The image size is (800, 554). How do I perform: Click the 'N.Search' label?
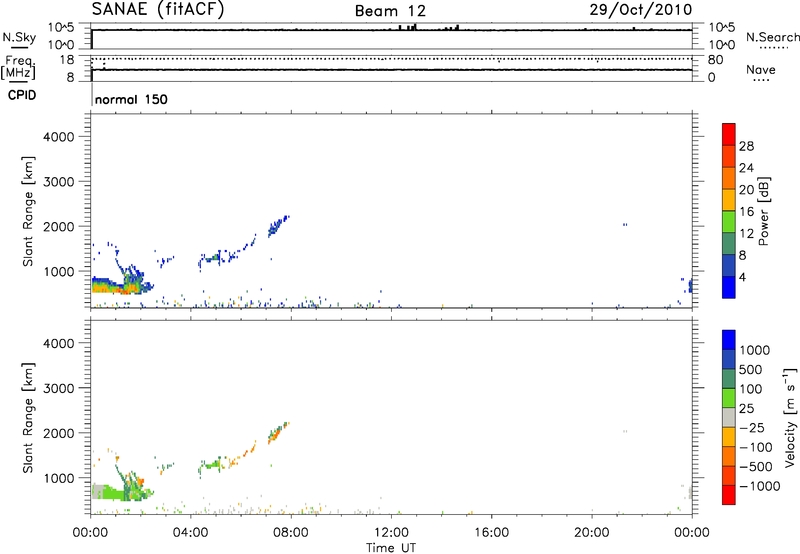(x=773, y=37)
